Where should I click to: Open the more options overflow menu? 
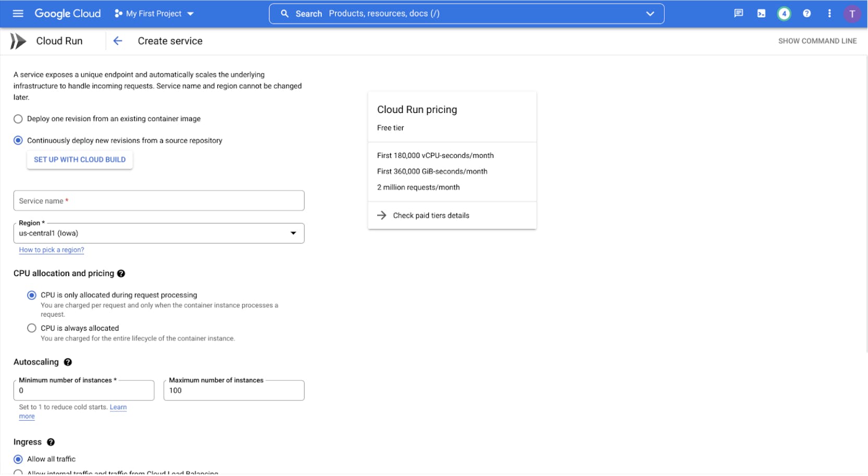[829, 14]
